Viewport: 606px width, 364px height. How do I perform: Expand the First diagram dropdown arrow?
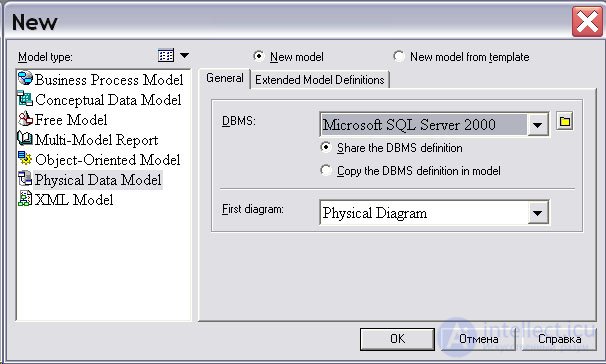(538, 213)
